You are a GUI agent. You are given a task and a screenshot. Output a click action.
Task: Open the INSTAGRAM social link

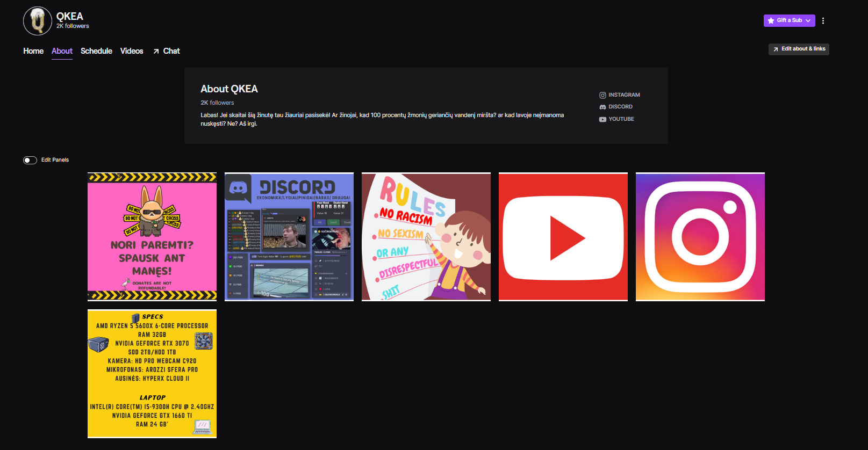pyautogui.click(x=620, y=95)
